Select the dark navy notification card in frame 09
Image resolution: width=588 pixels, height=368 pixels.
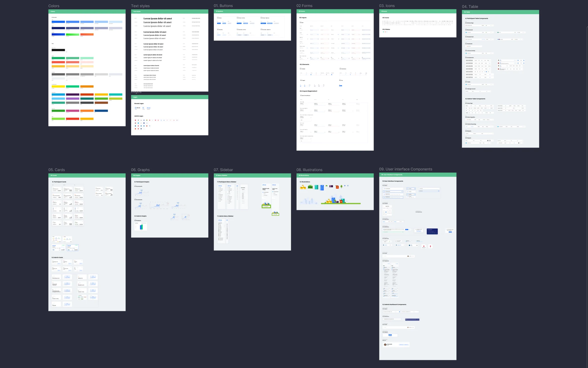tap(432, 231)
